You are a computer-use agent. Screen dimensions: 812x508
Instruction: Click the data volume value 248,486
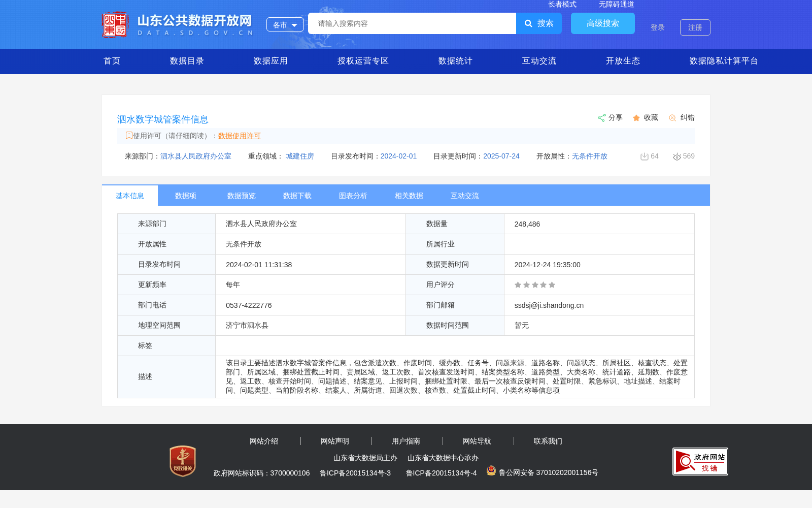pos(527,224)
